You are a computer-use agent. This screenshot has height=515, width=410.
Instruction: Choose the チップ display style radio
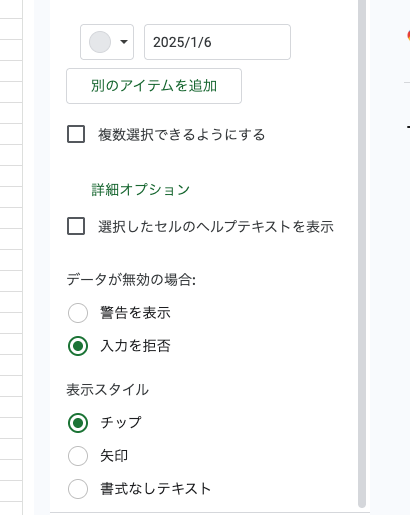click(x=78, y=423)
